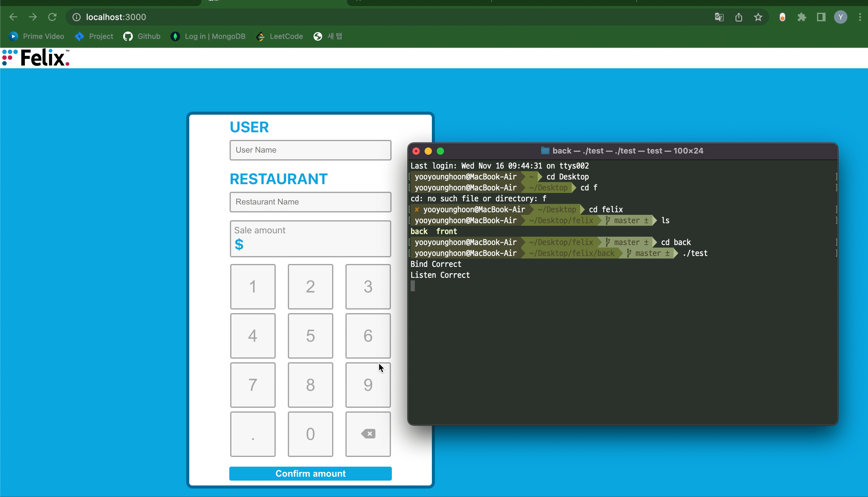Open the profile avatar Y
This screenshot has height=497, width=868.
pos(840,17)
